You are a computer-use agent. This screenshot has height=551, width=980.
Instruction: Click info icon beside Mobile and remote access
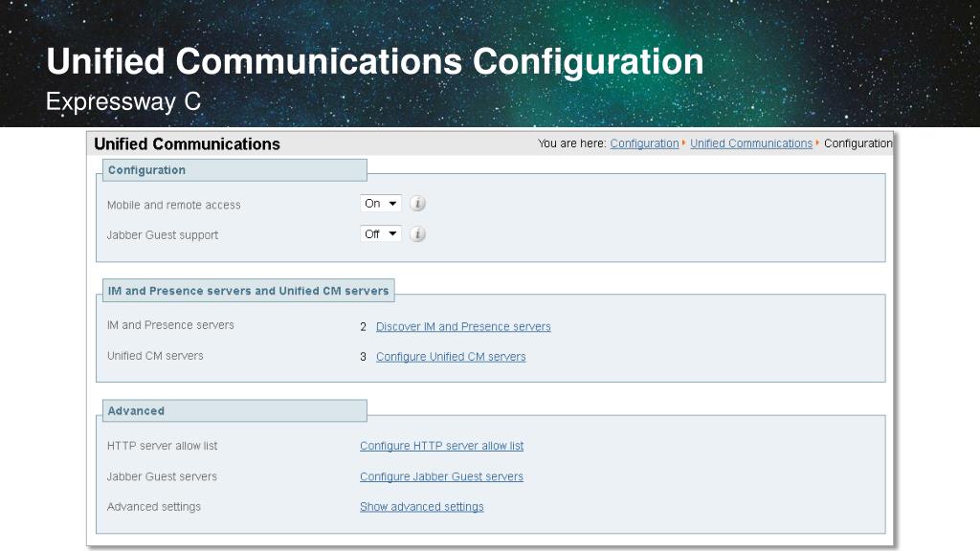pos(417,204)
